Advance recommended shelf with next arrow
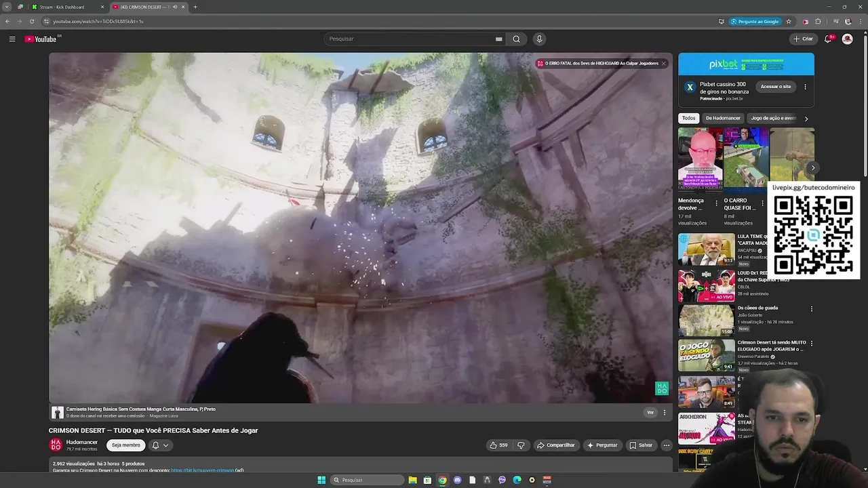 pyautogui.click(x=812, y=167)
